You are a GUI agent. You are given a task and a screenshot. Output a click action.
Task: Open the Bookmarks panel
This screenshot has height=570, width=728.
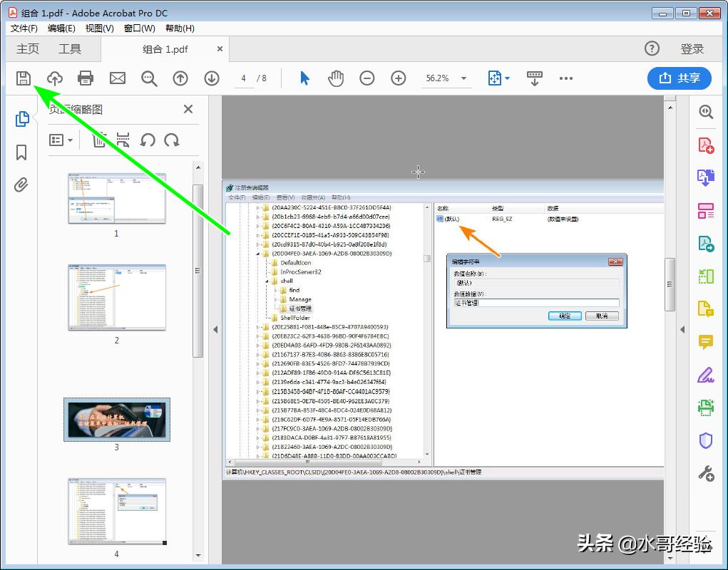tap(21, 152)
